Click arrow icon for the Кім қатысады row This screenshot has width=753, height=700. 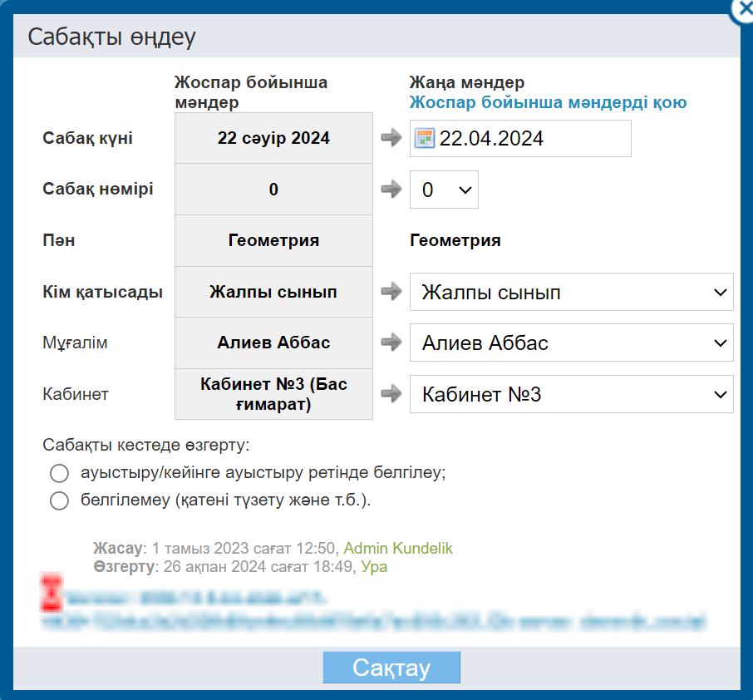(391, 292)
